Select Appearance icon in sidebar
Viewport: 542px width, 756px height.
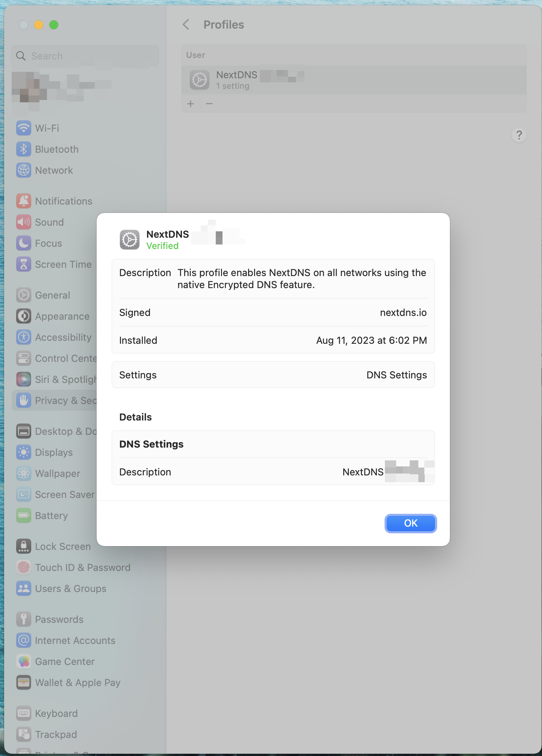[x=24, y=316]
